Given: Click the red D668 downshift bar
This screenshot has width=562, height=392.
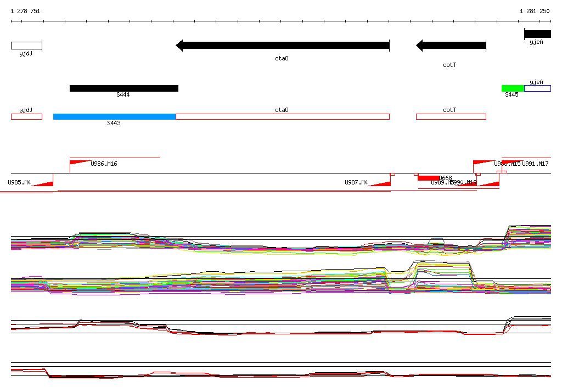Looking at the screenshot, I should tap(429, 178).
